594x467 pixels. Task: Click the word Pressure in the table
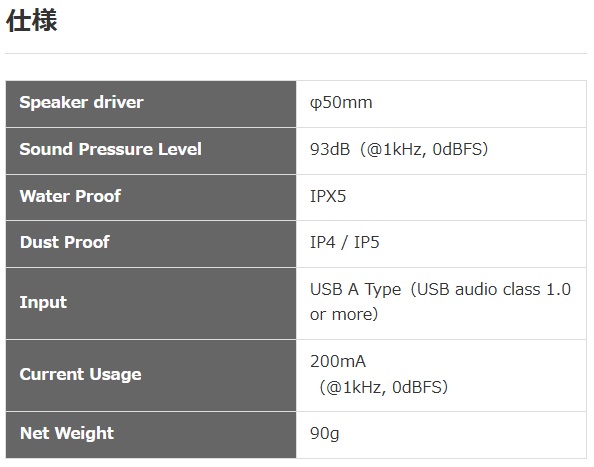click(x=116, y=149)
